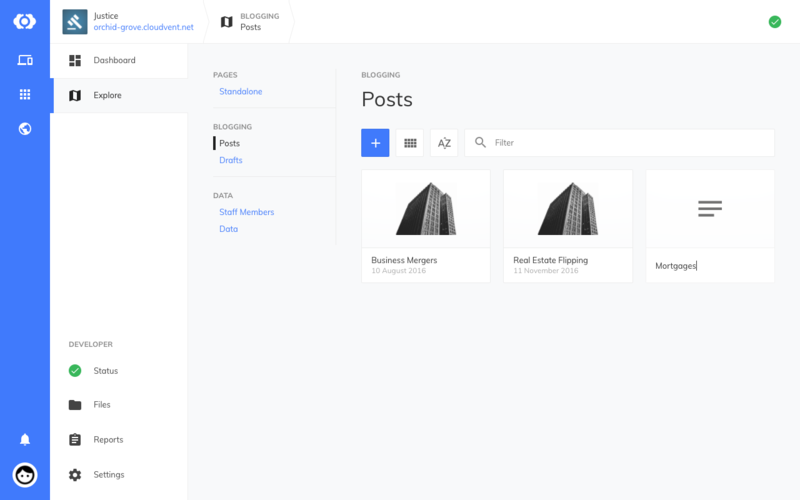This screenshot has width=800, height=500.
Task: Open Drafts under Blogging
Action: [x=231, y=160]
